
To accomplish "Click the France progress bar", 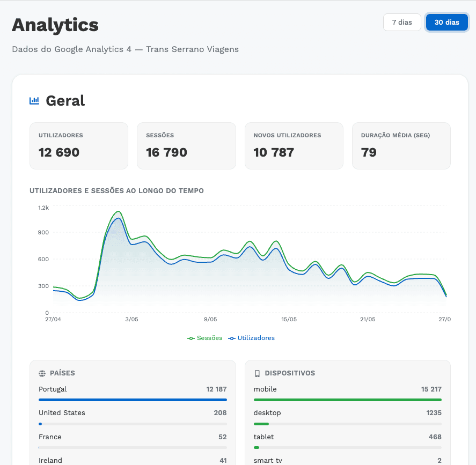I will click(133, 447).
